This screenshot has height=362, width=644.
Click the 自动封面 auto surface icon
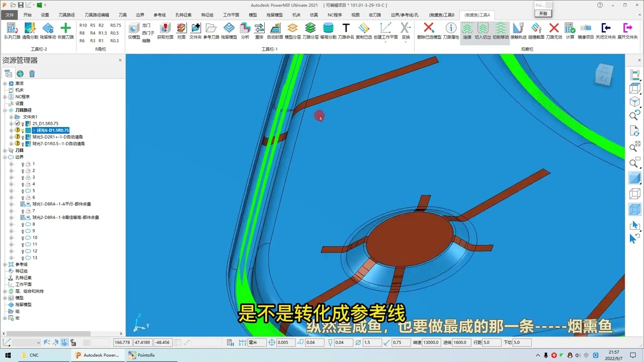coord(275,31)
